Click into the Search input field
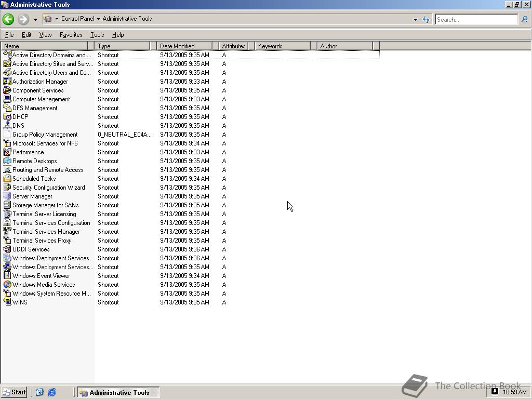The height and width of the screenshot is (399, 532). coord(476,19)
